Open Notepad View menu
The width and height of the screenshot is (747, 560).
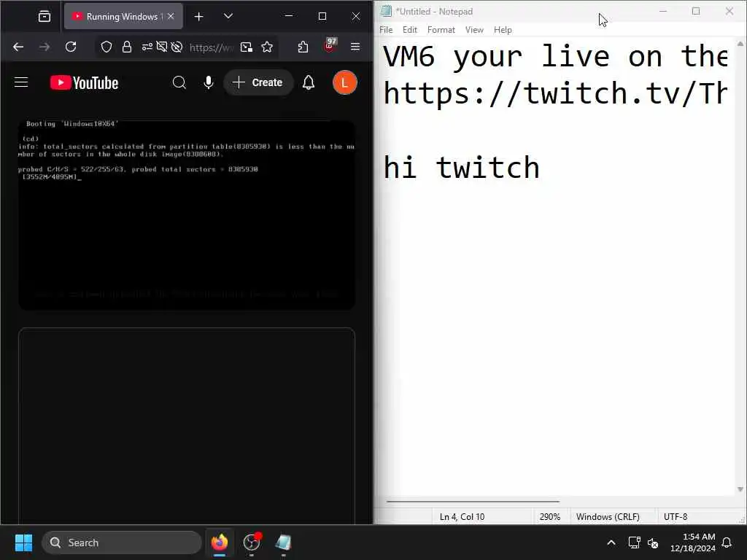pyautogui.click(x=474, y=29)
